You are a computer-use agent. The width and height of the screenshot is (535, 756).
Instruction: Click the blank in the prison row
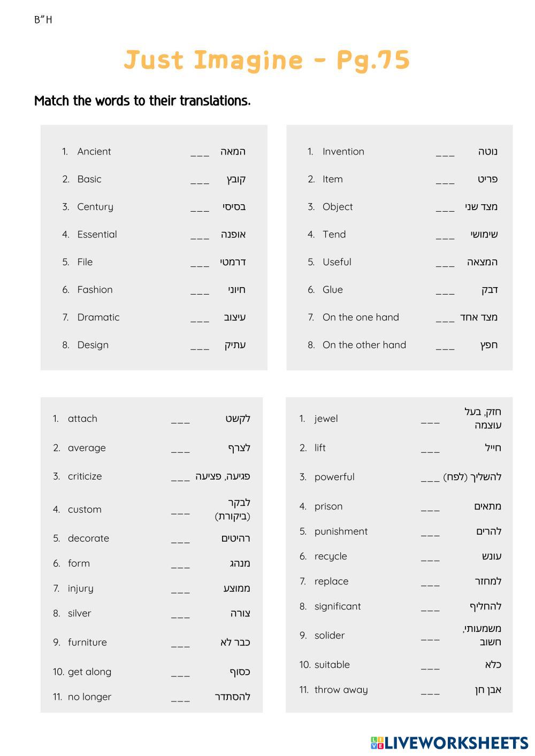[x=430, y=507]
